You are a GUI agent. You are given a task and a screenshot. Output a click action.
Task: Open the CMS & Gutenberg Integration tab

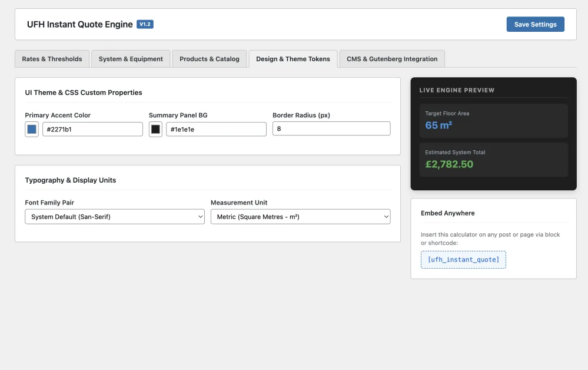click(x=392, y=59)
